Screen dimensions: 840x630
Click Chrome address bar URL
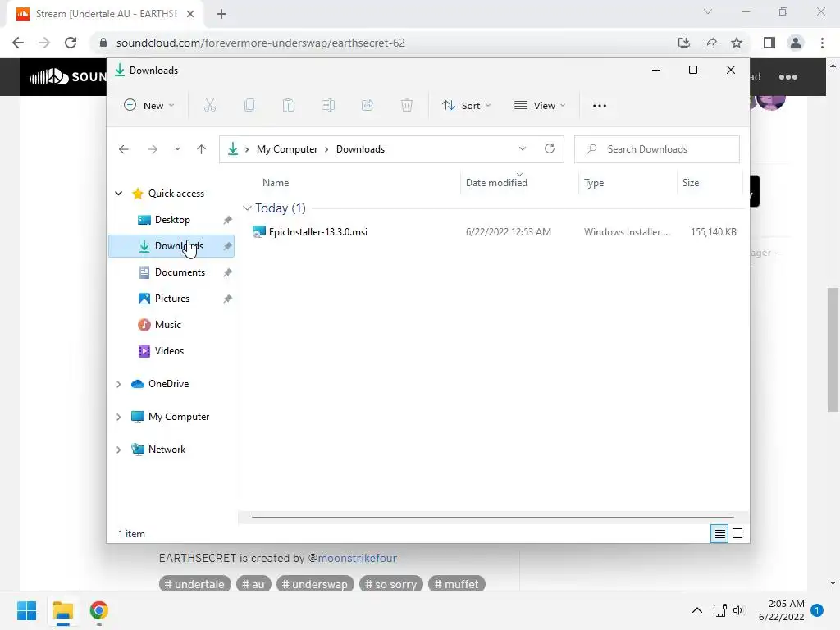click(260, 43)
